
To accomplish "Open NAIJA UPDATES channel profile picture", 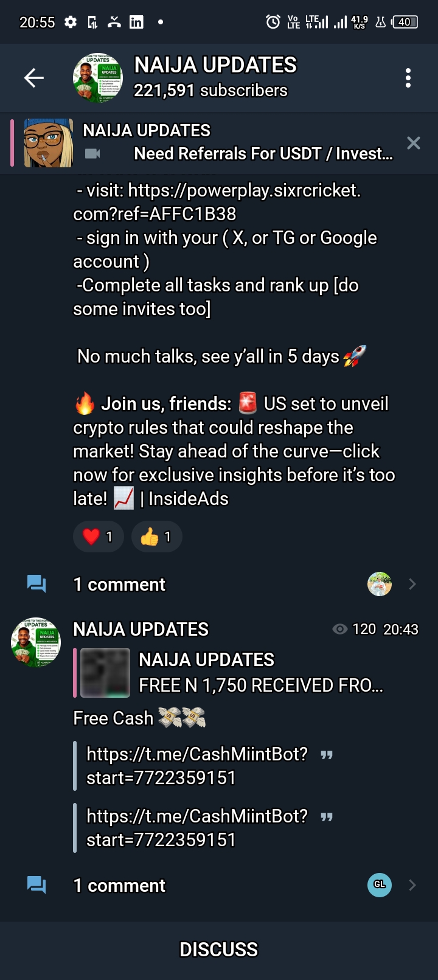I will pos(98,78).
